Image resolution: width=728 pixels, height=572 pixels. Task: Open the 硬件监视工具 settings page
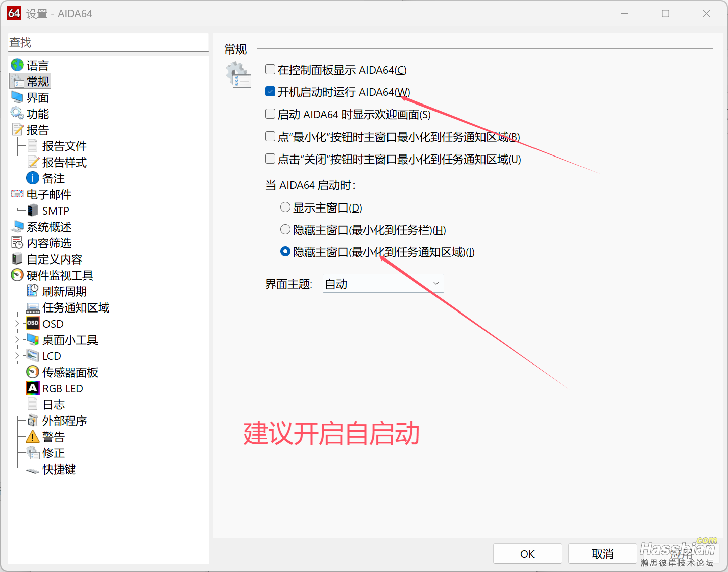coord(60,275)
